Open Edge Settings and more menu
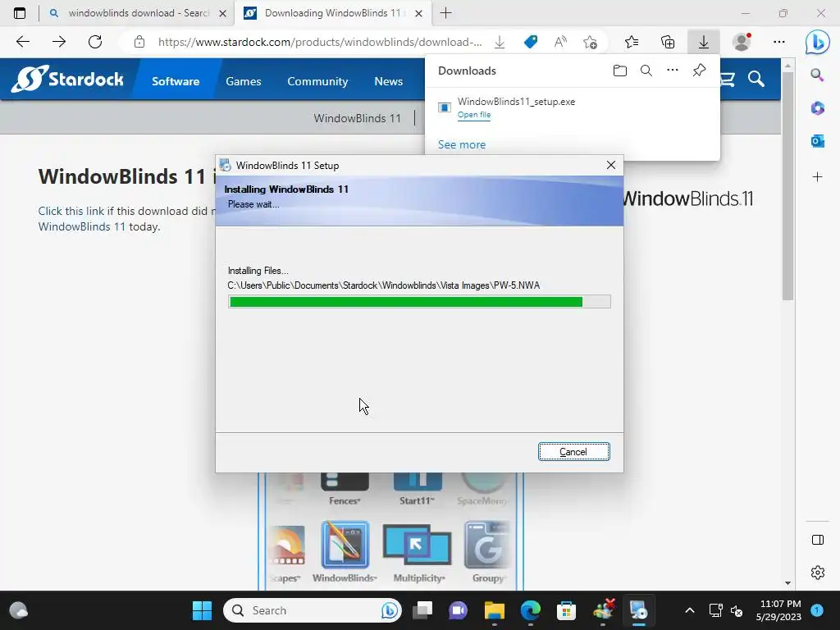Viewport: 840px width, 630px height. click(x=779, y=42)
